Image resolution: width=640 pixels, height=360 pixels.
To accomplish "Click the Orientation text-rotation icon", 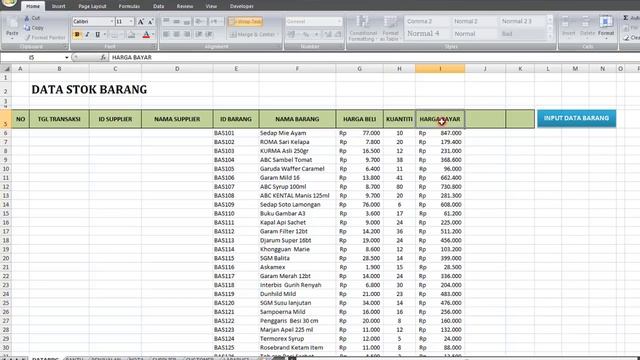I will coord(200,21).
